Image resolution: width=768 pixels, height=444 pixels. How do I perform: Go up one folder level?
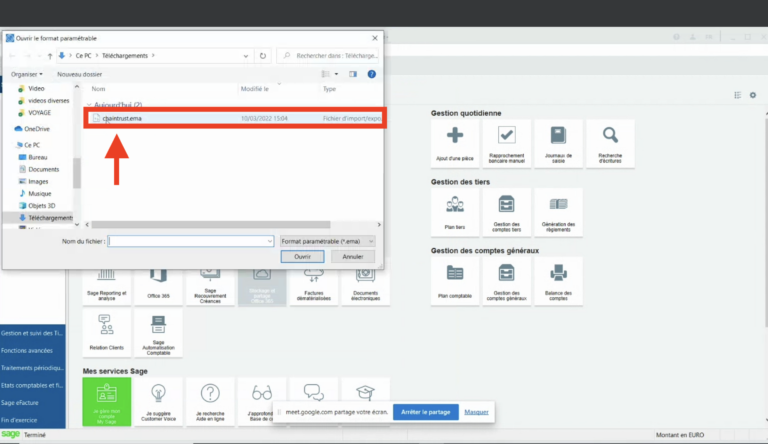[x=50, y=56]
